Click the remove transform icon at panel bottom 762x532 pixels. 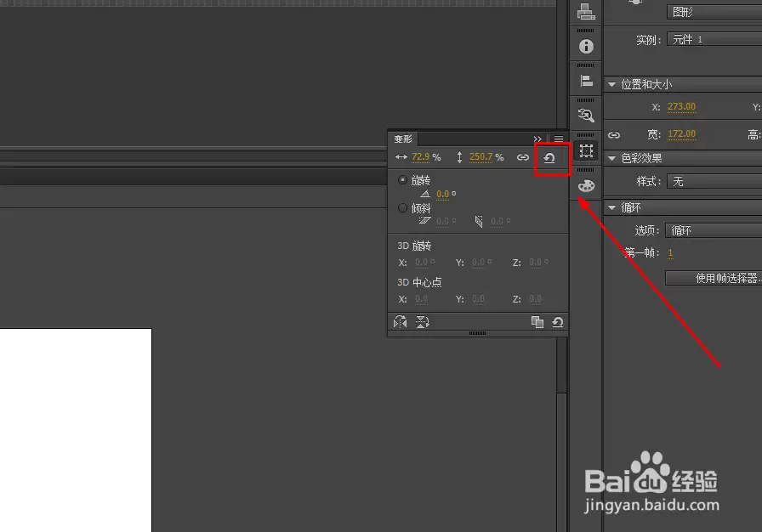[x=558, y=322]
